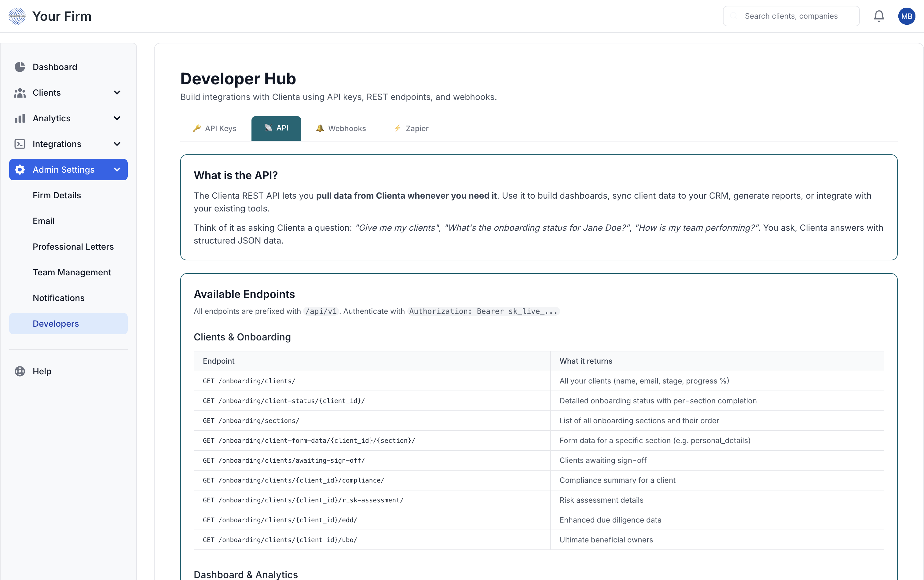The height and width of the screenshot is (580, 924).
Task: Expand the Analytics menu chevron
Action: click(117, 118)
